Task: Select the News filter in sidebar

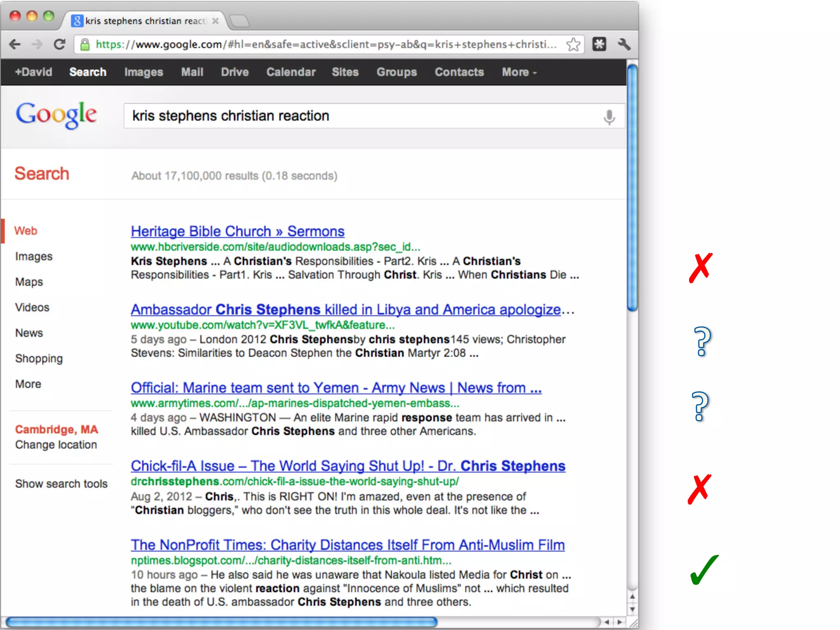Action: pos(29,333)
